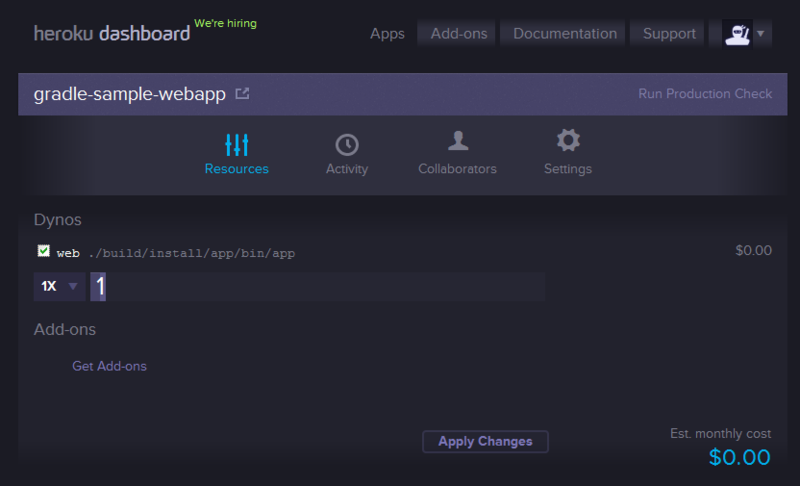Open the 1X dyno size dropdown
Image resolution: width=800 pixels, height=486 pixels.
pos(59,286)
